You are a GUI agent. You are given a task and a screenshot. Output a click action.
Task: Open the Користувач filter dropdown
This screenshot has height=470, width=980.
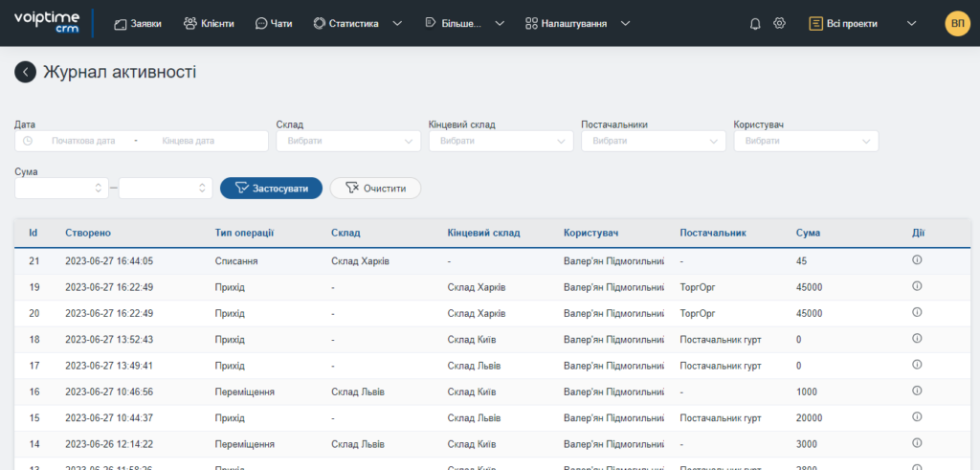(x=806, y=142)
